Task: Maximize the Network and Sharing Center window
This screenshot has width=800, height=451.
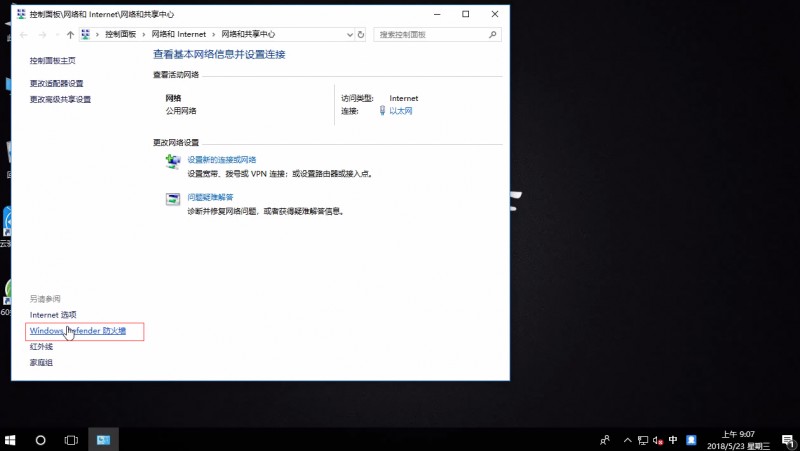Action: [x=466, y=14]
